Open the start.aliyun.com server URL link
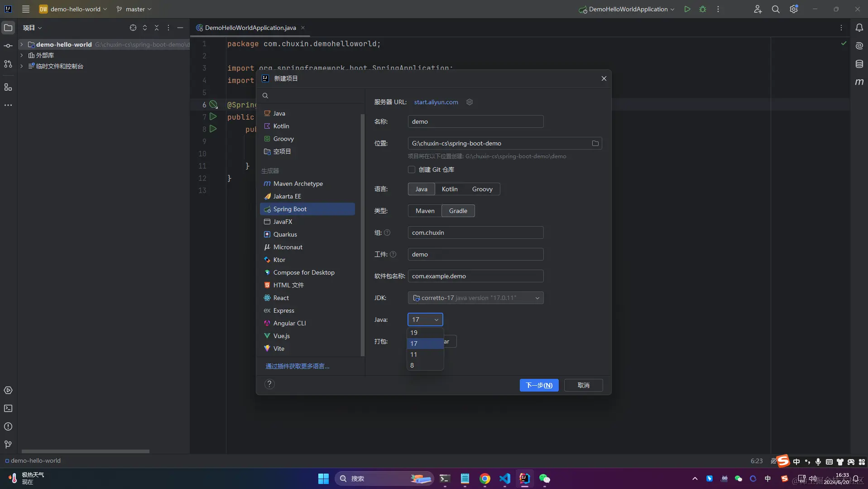This screenshot has height=489, width=868. click(x=436, y=102)
